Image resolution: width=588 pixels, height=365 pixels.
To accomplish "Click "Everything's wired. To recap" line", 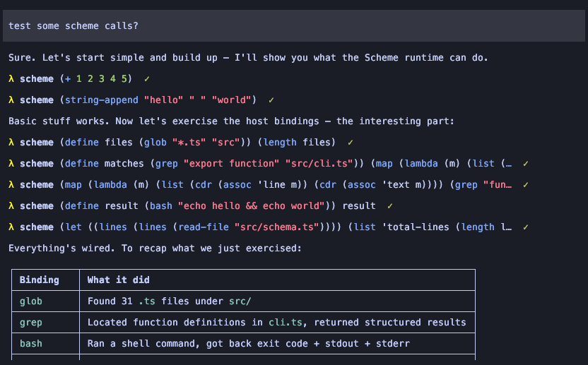I will 155,249.
